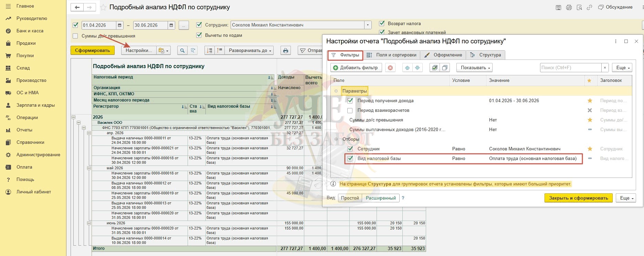Move filter up with arrow icon
This screenshot has width=644, height=256.
coord(408,68)
